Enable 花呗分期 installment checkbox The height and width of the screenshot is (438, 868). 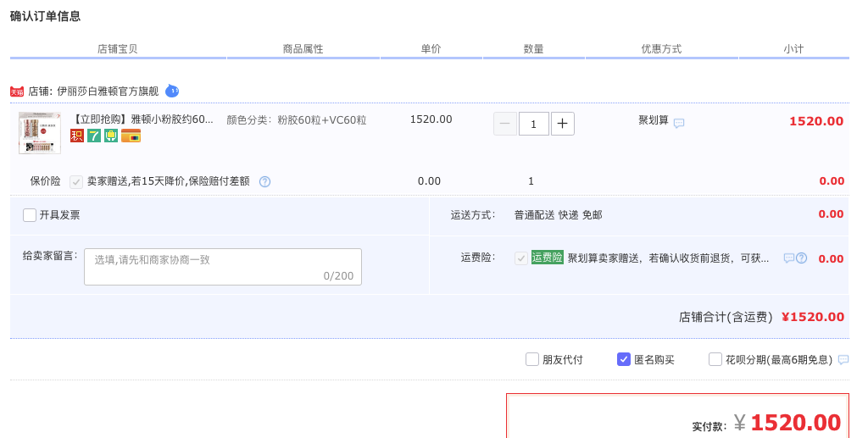tap(715, 359)
